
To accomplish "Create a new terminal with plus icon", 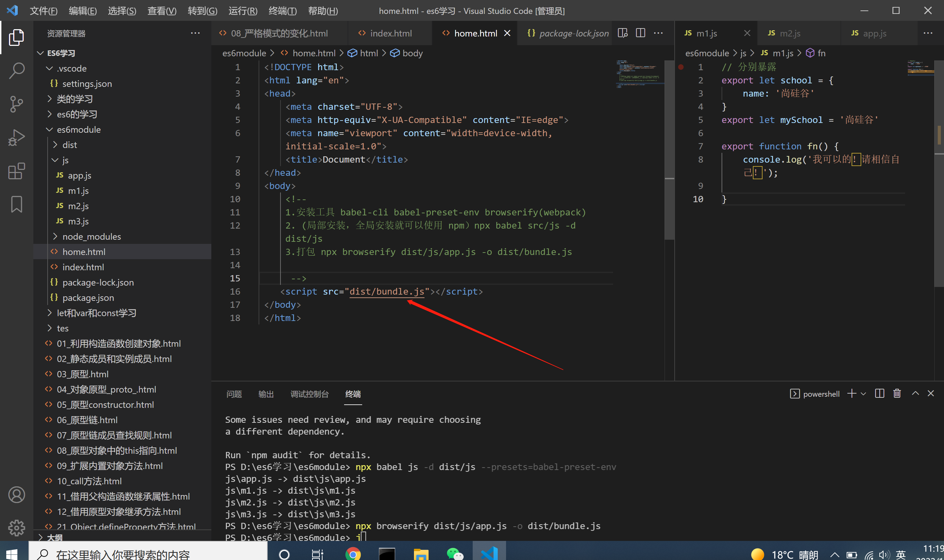I will pos(852,394).
